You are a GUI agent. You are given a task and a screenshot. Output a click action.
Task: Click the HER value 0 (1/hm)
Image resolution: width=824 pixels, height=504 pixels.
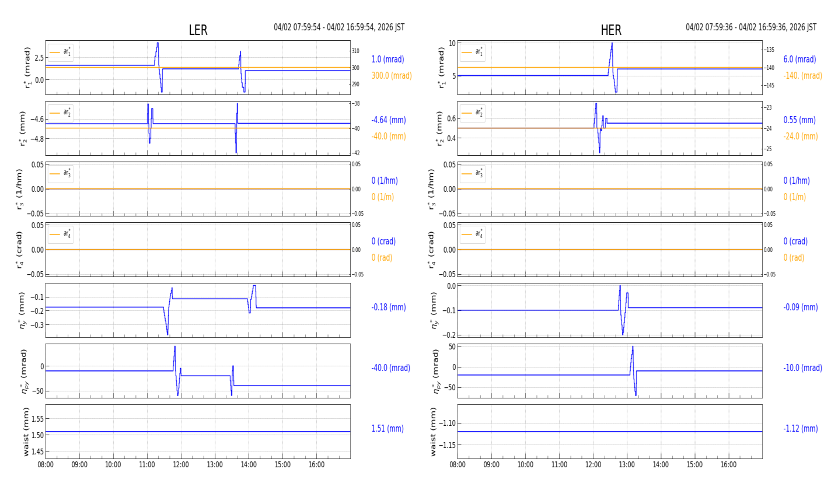pyautogui.click(x=797, y=181)
